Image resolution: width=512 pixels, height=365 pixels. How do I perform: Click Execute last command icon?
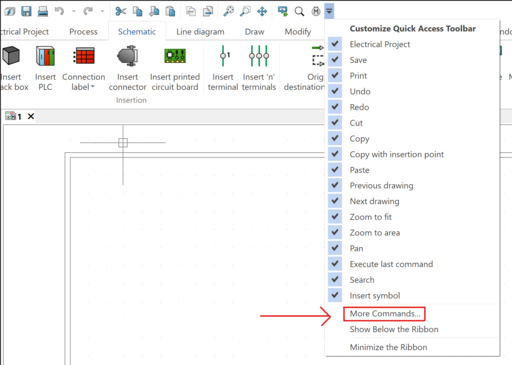(283, 11)
